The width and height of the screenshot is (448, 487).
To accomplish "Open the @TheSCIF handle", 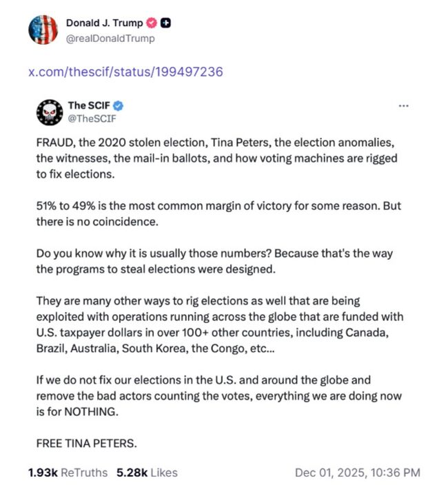I will pyautogui.click(x=87, y=118).
